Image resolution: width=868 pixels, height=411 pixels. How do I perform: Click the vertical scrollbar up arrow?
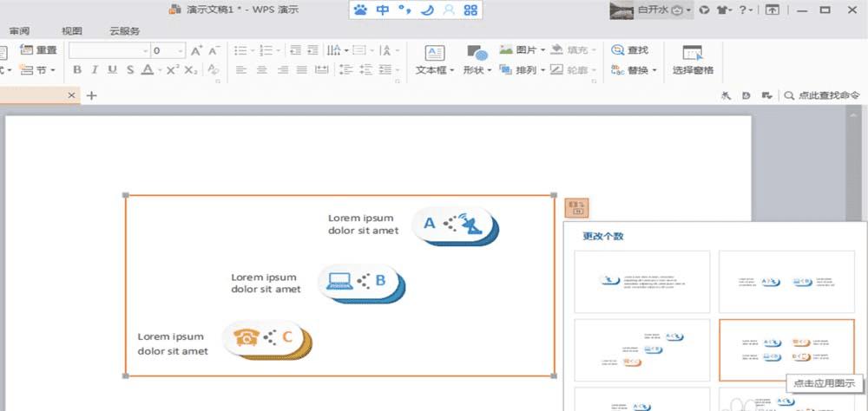click(852, 115)
